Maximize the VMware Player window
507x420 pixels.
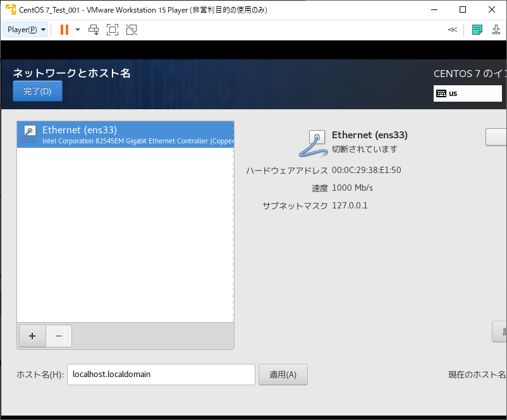[463, 9]
